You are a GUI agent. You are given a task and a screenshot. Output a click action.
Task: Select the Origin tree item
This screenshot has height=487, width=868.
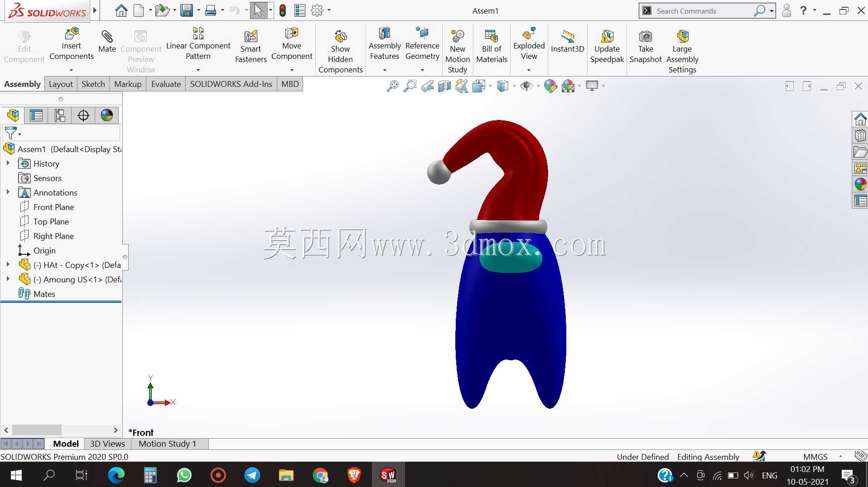[44, 250]
